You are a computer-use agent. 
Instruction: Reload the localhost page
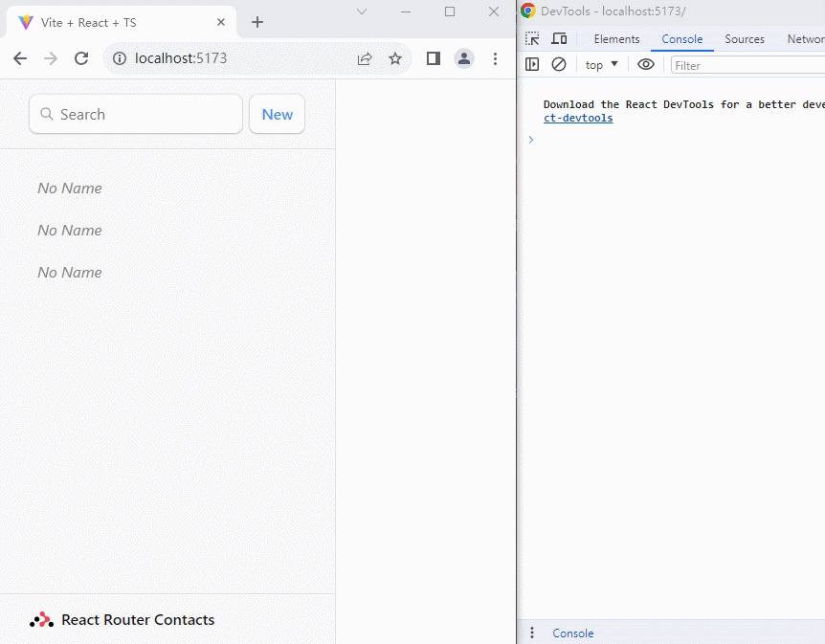coord(81,58)
